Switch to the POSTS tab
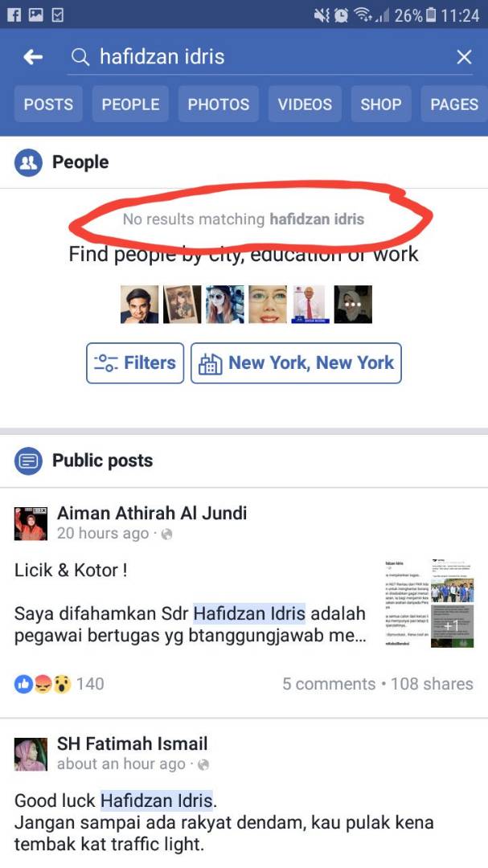 click(x=49, y=104)
